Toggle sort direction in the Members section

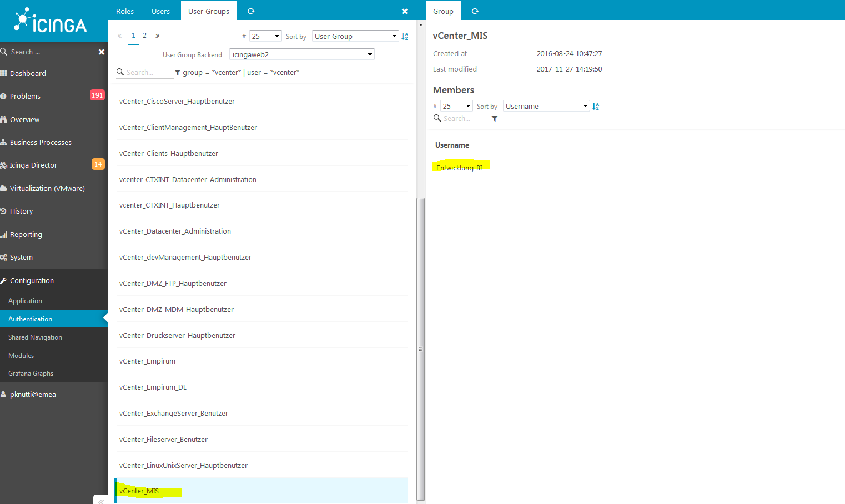coord(595,105)
